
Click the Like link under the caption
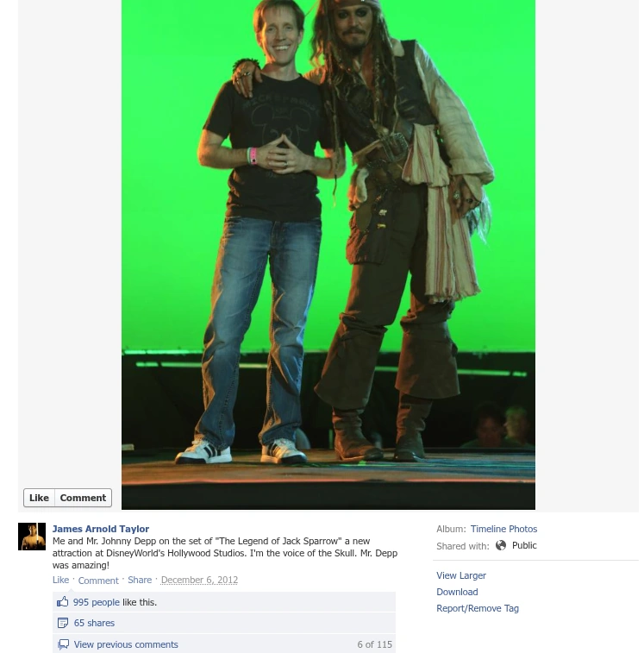[x=60, y=580]
